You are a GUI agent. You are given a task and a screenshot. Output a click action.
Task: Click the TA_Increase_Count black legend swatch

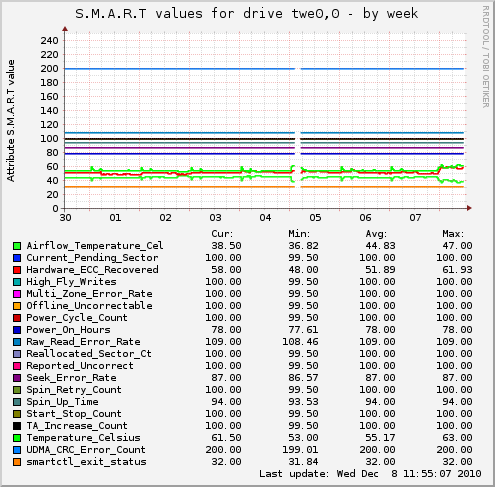coord(17,426)
